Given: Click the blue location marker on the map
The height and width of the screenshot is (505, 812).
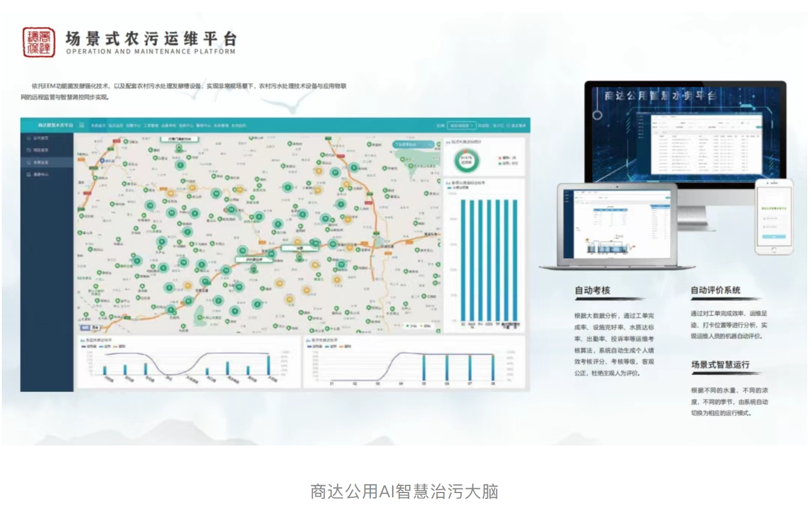Looking at the screenshot, I should [x=102, y=160].
